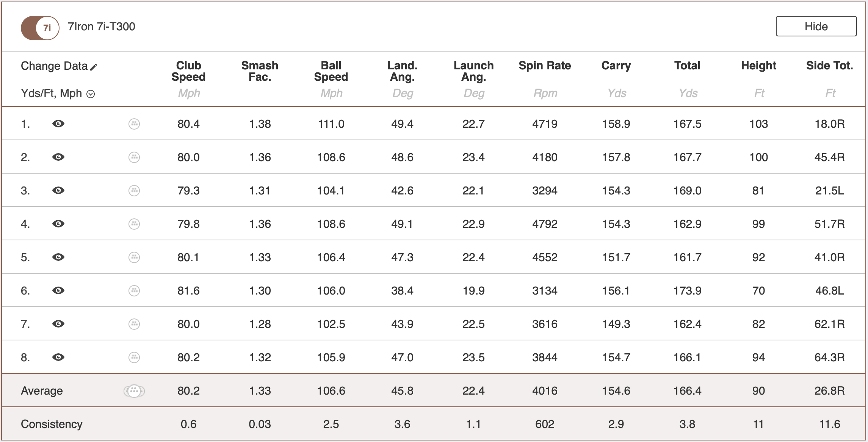Click the eye icon on shot 6
The width and height of the screenshot is (868, 442).
tap(58, 291)
